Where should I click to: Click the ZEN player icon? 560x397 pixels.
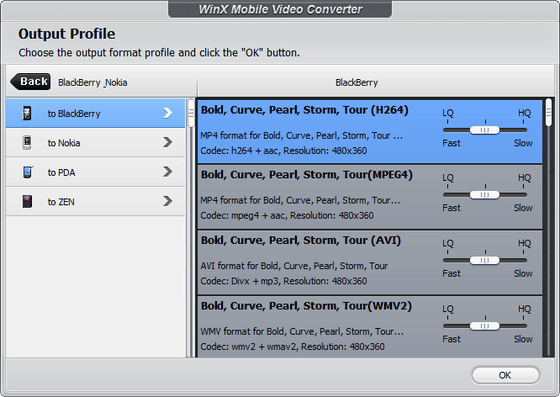coord(27,201)
